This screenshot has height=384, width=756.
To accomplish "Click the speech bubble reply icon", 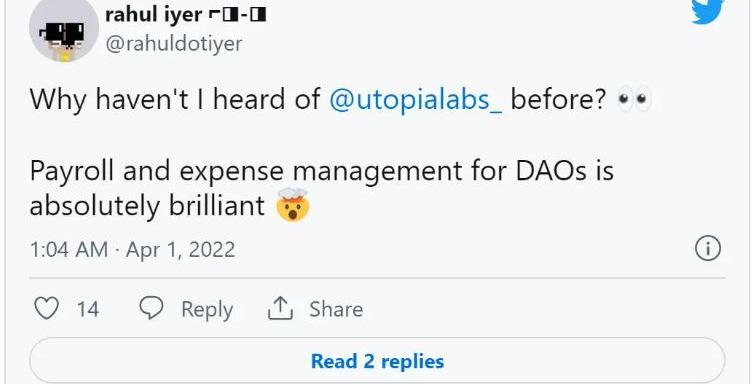I will (x=151, y=308).
